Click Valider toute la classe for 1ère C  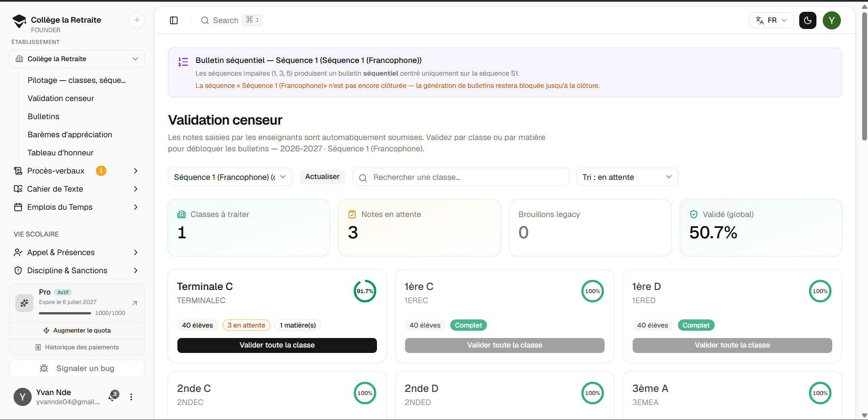click(x=505, y=345)
